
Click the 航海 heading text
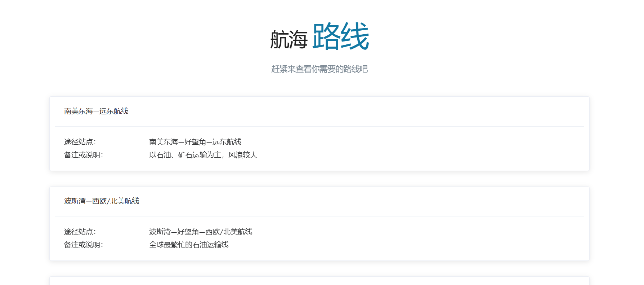[x=289, y=39]
